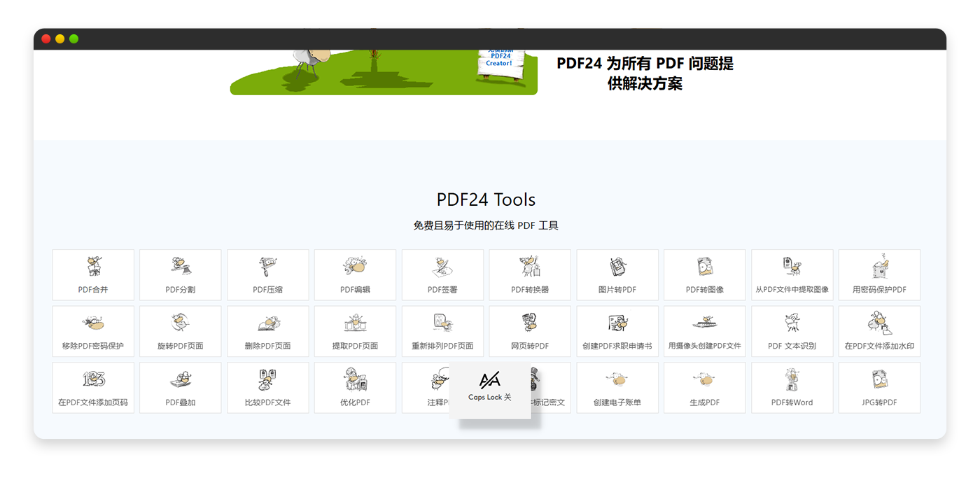Click the PDF24 为所有 PDF 问题提供解决方案 headline
The width and height of the screenshot is (980, 490).
click(645, 73)
